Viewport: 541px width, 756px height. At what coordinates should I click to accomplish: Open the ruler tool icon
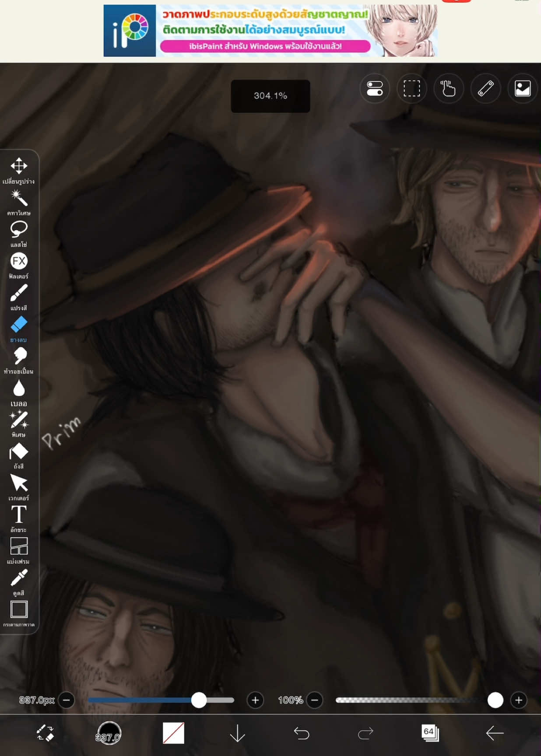coord(485,88)
